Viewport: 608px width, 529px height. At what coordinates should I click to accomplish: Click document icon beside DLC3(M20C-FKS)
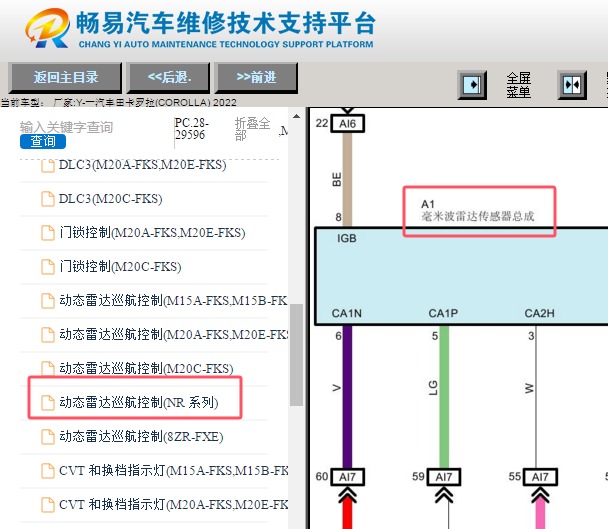(48, 199)
